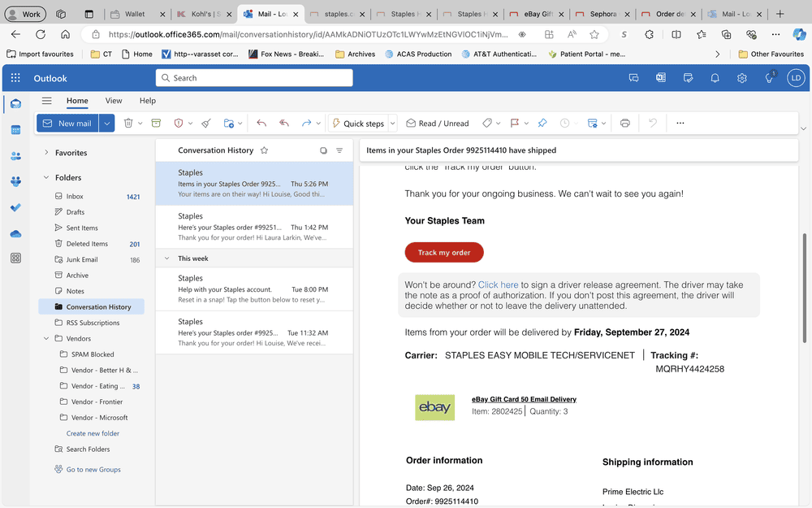Open the message list filter menu
This screenshot has height=508, width=812.
pyautogui.click(x=339, y=150)
